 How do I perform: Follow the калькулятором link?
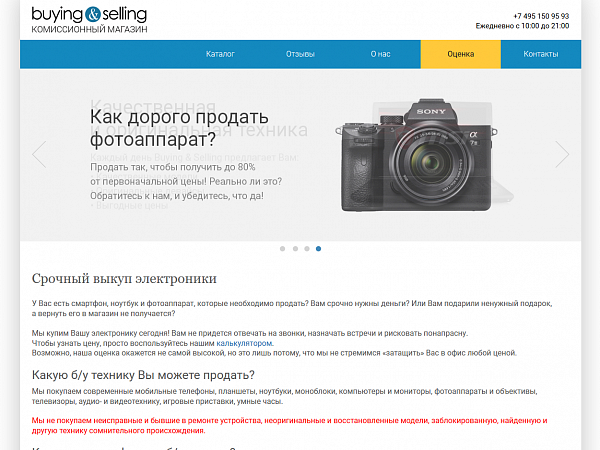[x=244, y=343]
